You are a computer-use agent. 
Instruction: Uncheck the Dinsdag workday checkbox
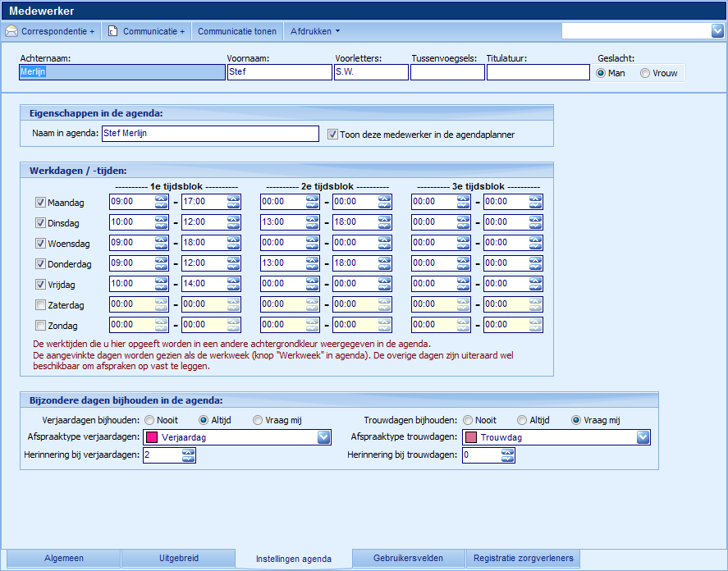(x=40, y=223)
